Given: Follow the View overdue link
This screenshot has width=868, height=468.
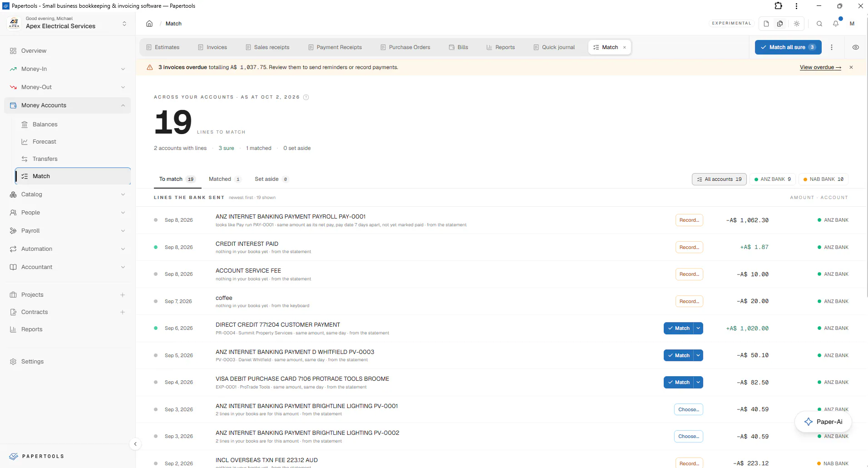Looking at the screenshot, I should coord(820,67).
